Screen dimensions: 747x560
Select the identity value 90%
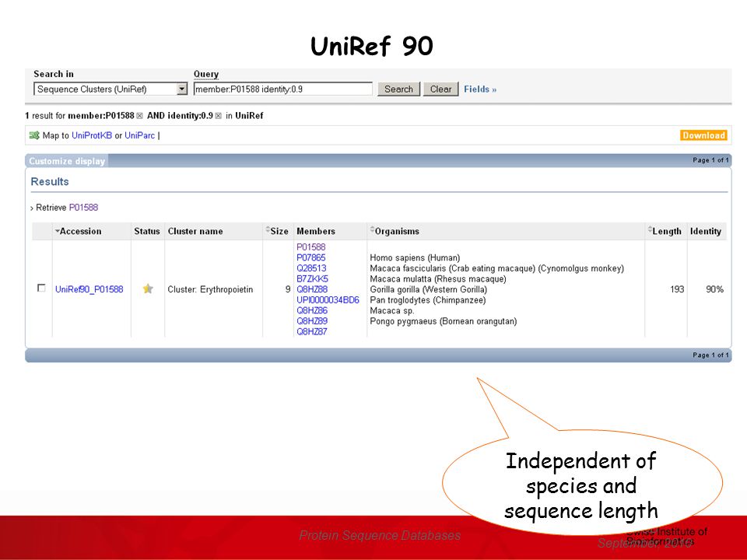point(714,289)
